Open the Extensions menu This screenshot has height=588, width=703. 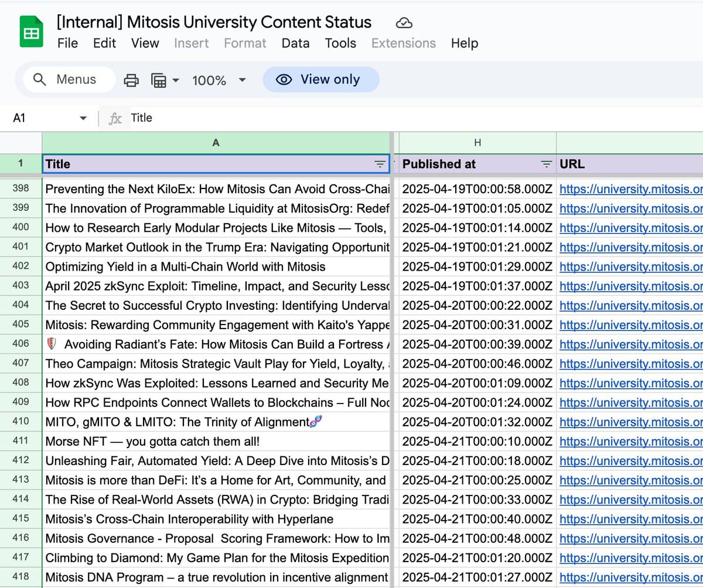(x=404, y=43)
